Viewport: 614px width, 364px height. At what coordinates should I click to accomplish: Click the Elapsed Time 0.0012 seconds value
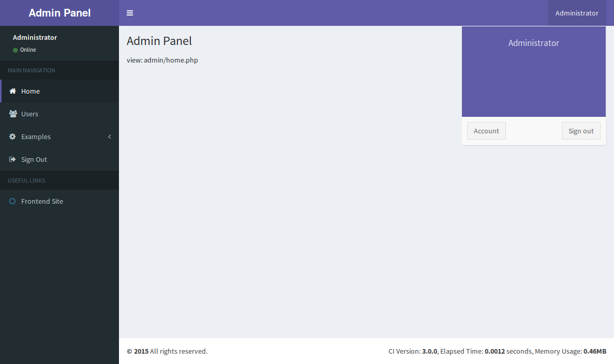point(495,351)
